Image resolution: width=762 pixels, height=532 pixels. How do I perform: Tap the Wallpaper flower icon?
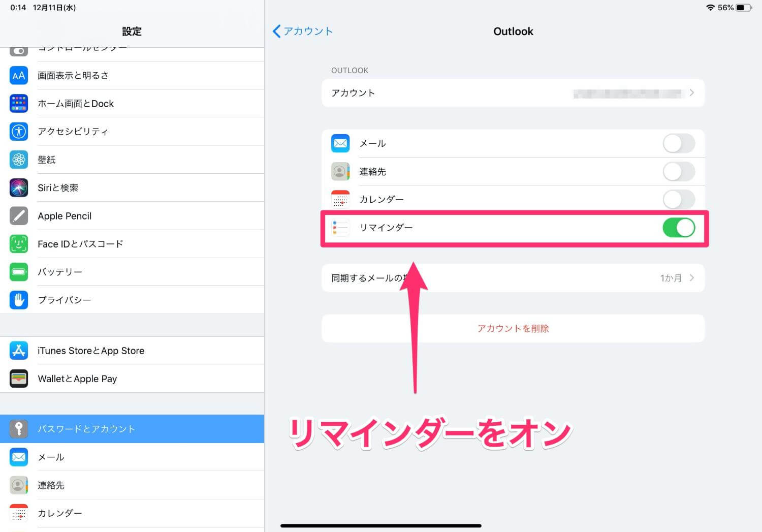click(19, 160)
